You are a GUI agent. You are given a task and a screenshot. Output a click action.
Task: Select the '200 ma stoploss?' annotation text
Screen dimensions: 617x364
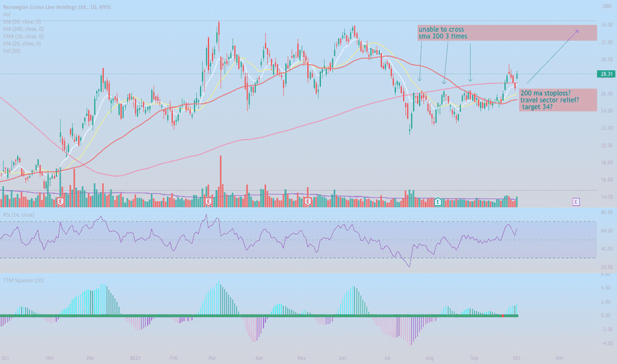[546, 93]
